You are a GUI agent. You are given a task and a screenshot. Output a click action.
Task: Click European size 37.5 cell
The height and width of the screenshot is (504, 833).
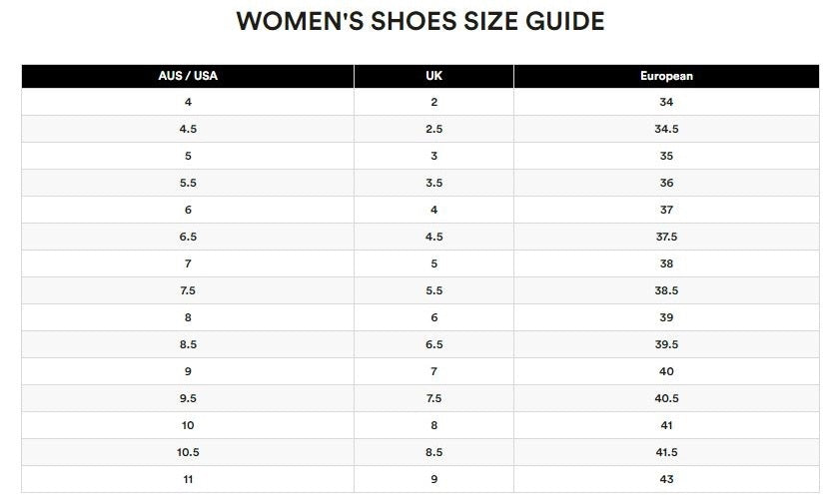tap(666, 238)
